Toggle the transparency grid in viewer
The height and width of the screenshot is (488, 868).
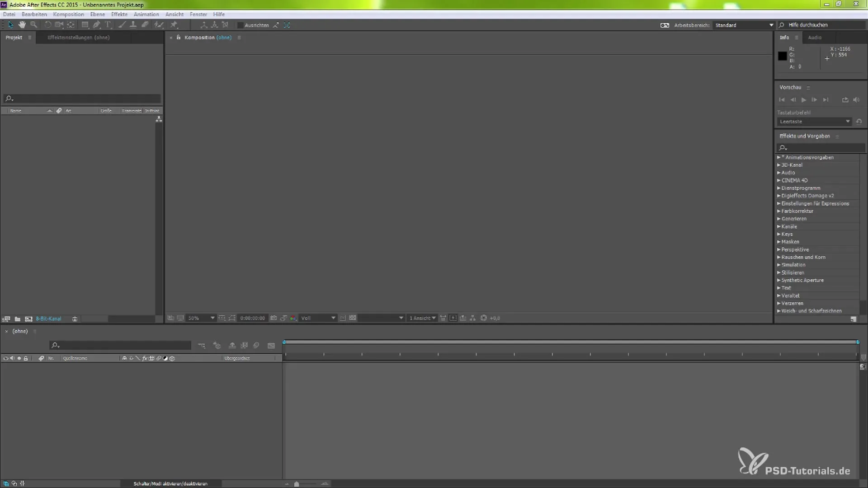click(x=353, y=318)
